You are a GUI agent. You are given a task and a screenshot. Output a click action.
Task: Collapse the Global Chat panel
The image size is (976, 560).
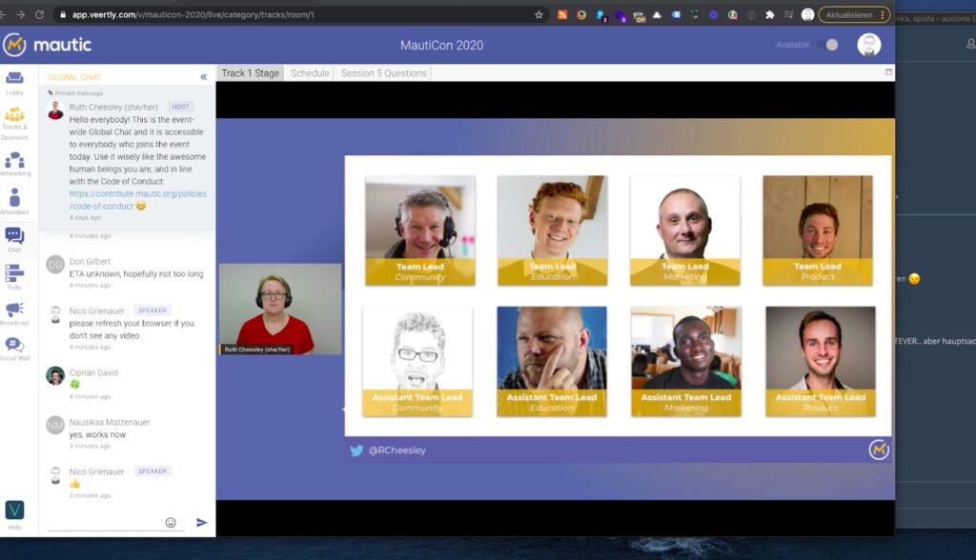click(x=204, y=77)
